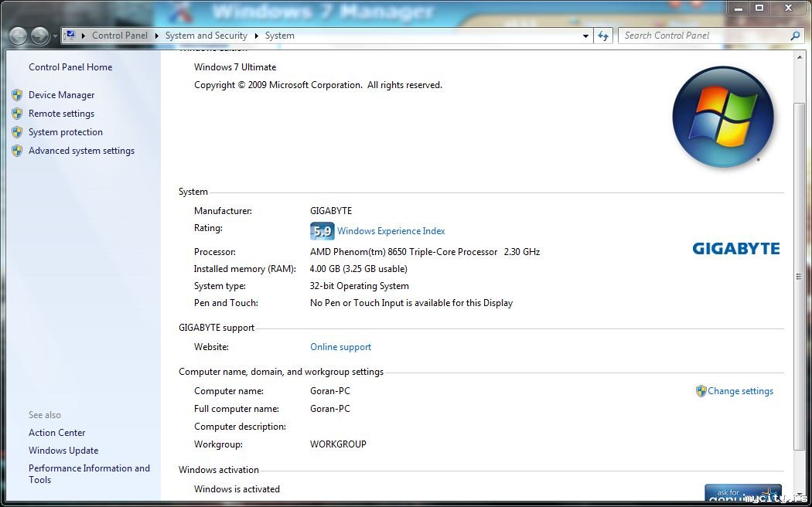
Task: Click the ask for genuine badge
Action: (743, 494)
